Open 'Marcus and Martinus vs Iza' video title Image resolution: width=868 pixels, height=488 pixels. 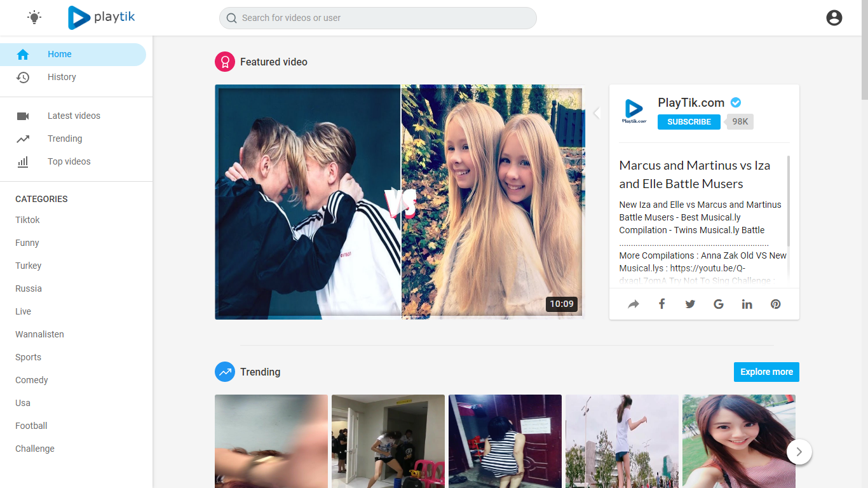pos(695,174)
